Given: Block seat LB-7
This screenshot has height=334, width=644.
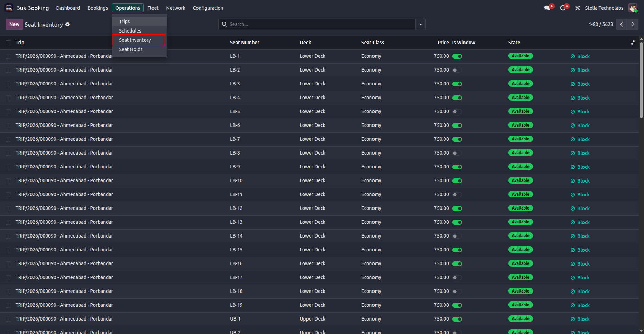Looking at the screenshot, I should click(x=580, y=139).
